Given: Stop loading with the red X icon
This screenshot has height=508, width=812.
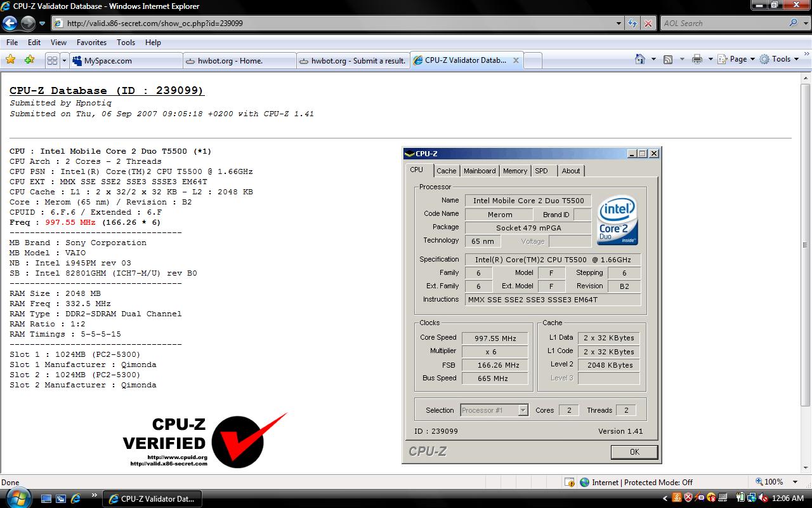Looking at the screenshot, I should [648, 23].
